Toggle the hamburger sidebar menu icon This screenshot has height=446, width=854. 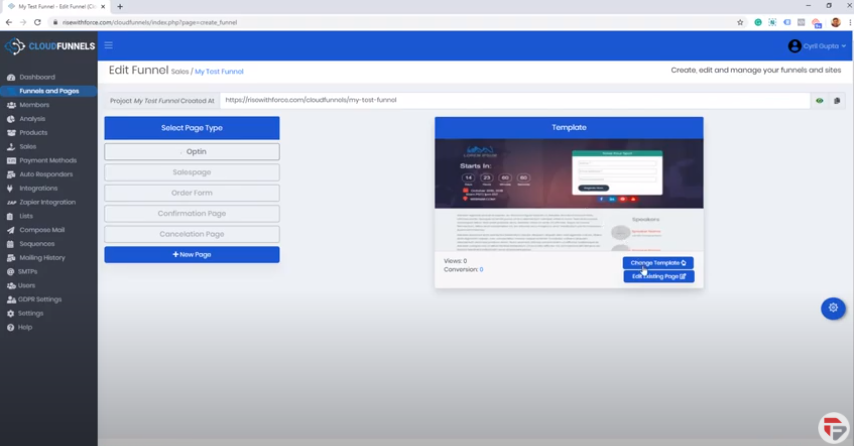[108, 45]
